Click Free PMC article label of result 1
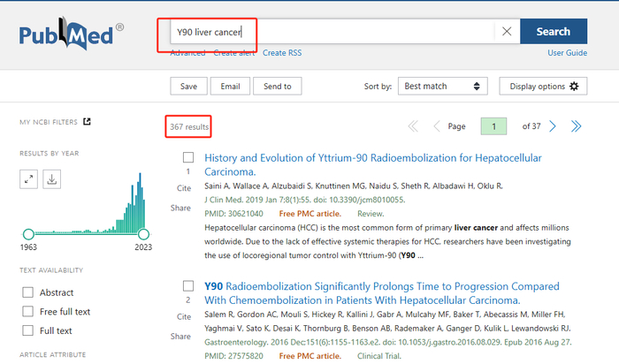The width and height of the screenshot is (619, 364). 309,214
